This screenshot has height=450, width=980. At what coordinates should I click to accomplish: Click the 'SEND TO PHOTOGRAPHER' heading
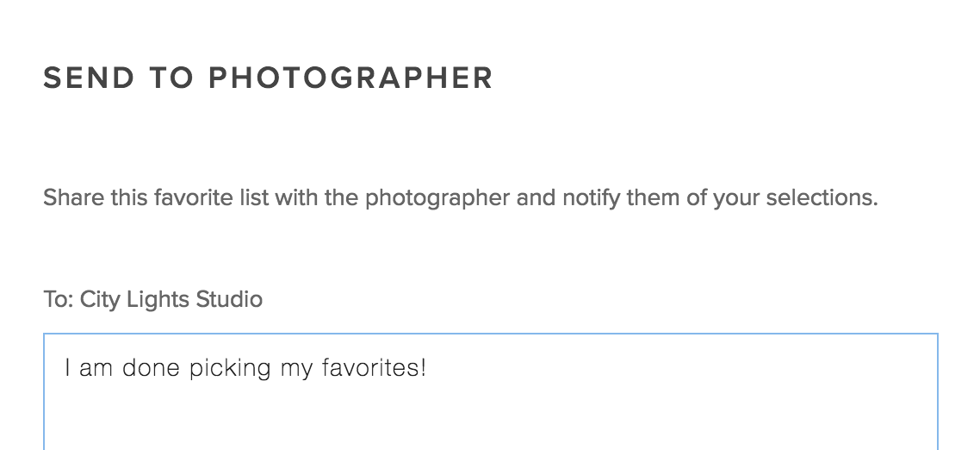pos(268,78)
